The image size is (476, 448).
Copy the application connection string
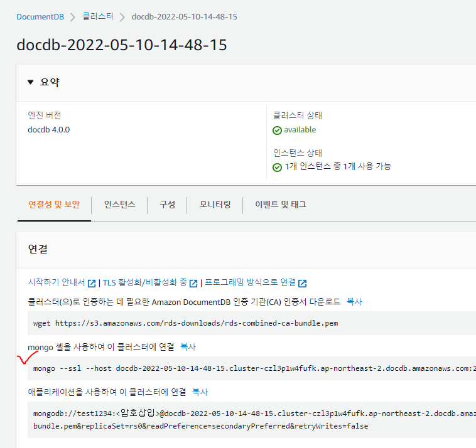tap(200, 392)
